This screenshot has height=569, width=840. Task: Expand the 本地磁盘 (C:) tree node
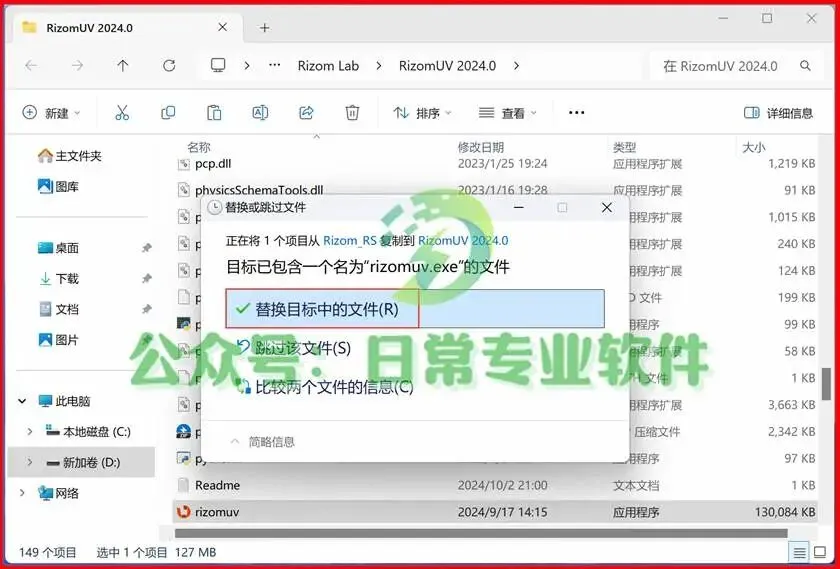30,431
